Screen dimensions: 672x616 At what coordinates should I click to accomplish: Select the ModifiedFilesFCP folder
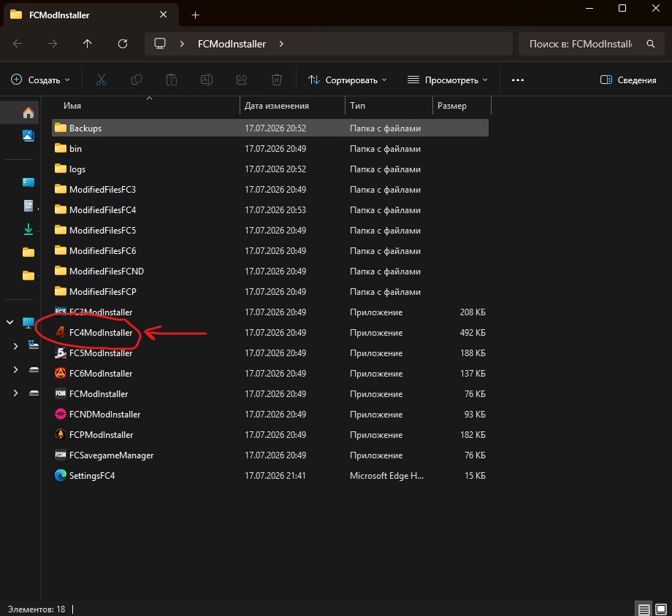point(270,291)
